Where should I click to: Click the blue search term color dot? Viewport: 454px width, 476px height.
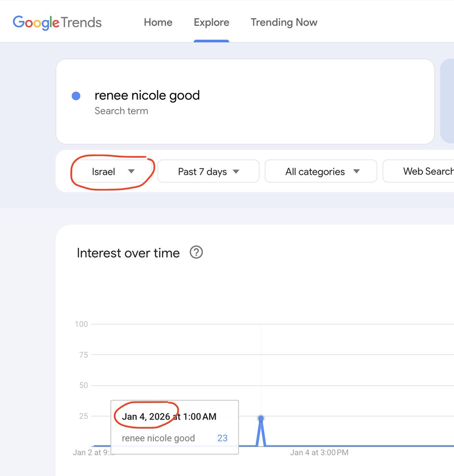pyautogui.click(x=76, y=96)
